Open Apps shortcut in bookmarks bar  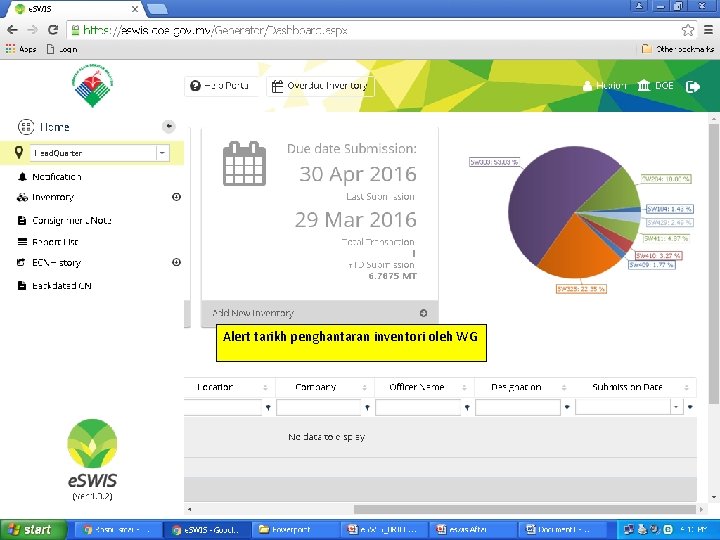(21, 49)
